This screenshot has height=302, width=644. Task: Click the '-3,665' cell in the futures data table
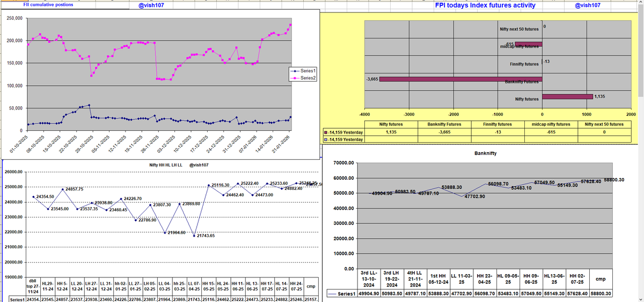444,132
